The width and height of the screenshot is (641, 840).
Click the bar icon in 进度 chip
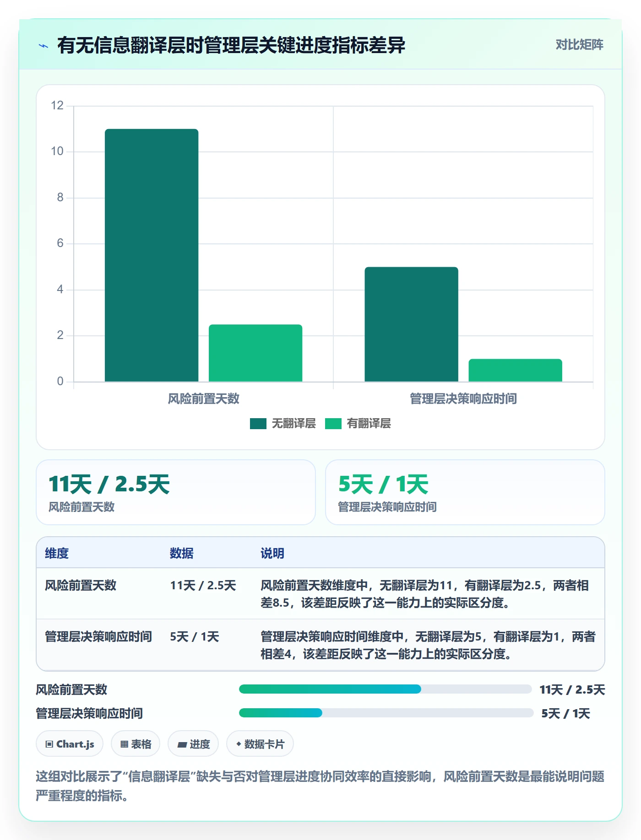[182, 745]
